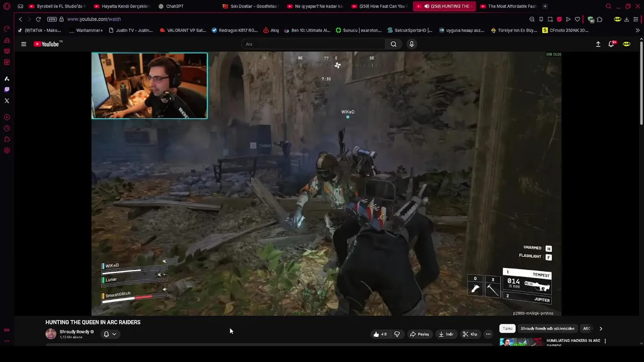Open the YouTube guide hamburger menu
Image resolution: width=644 pixels, height=362 pixels.
click(24, 44)
